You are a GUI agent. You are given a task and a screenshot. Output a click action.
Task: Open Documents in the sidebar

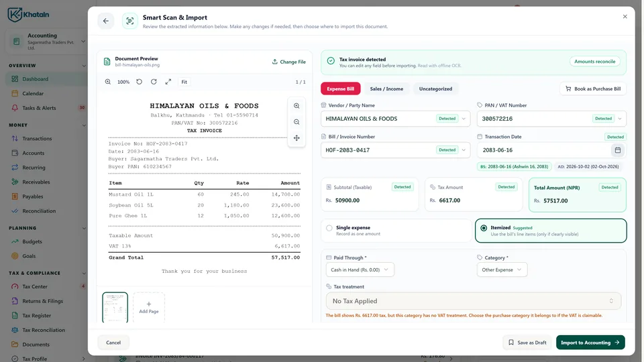coord(46,345)
